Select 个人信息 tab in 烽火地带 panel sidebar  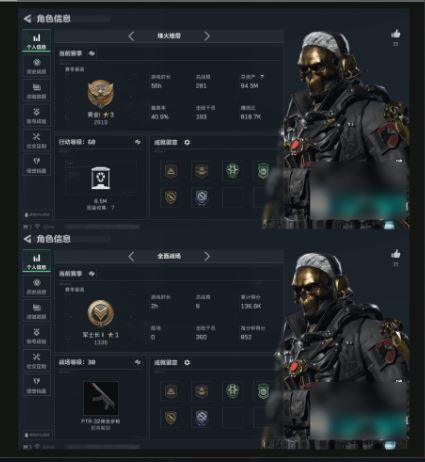point(37,41)
